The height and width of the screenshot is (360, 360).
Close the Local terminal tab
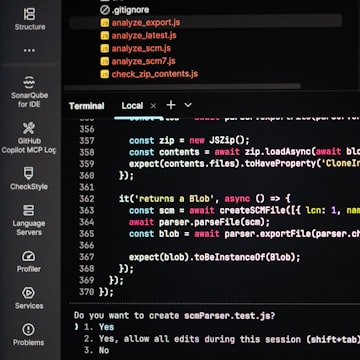point(153,106)
